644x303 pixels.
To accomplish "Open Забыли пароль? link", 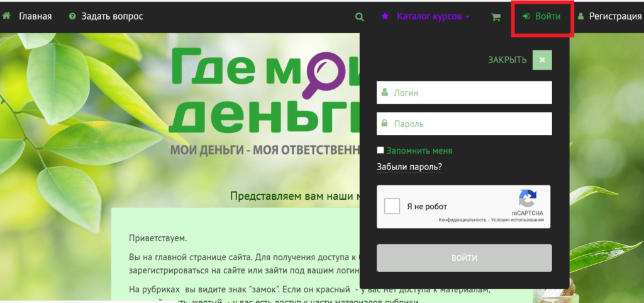I will [x=409, y=167].
